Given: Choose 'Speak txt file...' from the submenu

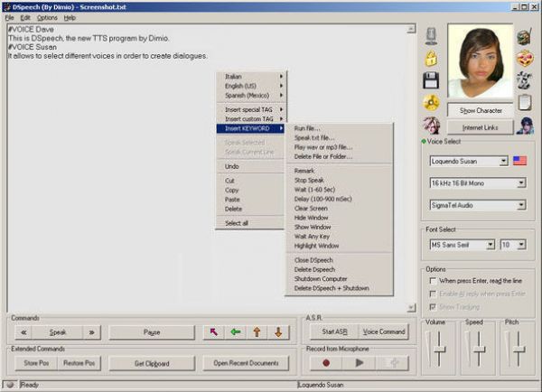Looking at the screenshot, I should point(313,137).
